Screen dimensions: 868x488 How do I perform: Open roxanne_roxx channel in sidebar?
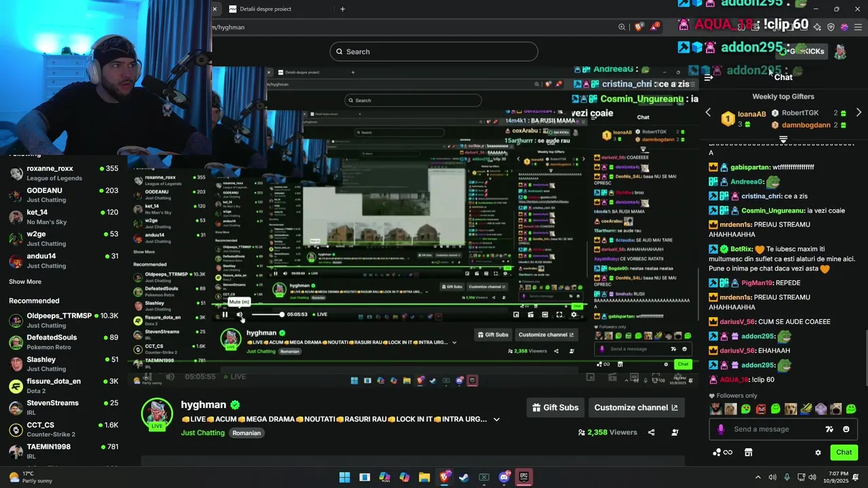click(64, 173)
